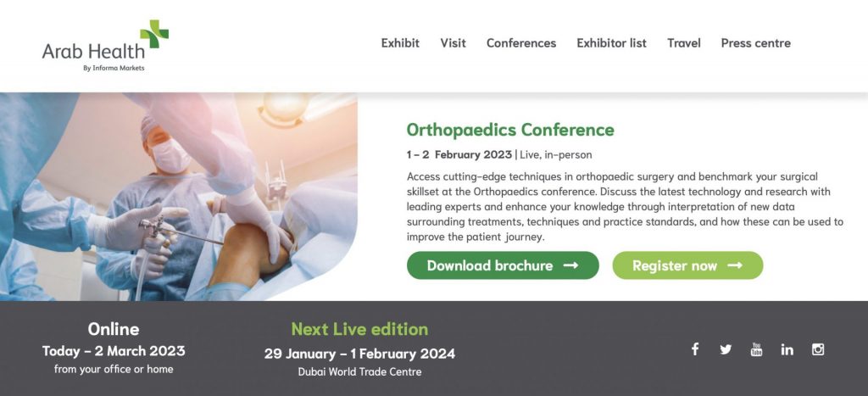Select the Next Live edition heading
This screenshot has height=396, width=868.
(x=359, y=329)
